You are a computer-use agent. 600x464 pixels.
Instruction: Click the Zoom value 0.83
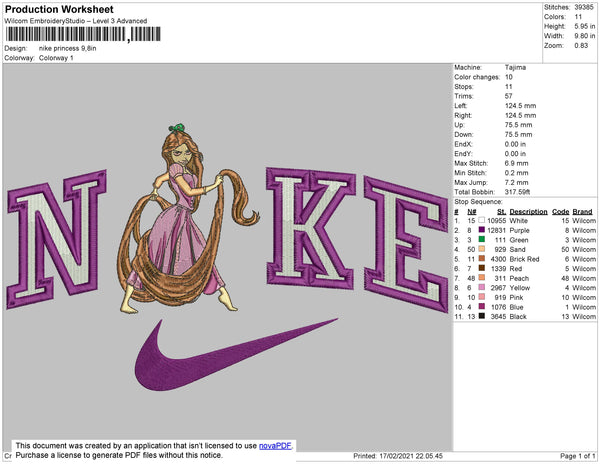coord(581,46)
